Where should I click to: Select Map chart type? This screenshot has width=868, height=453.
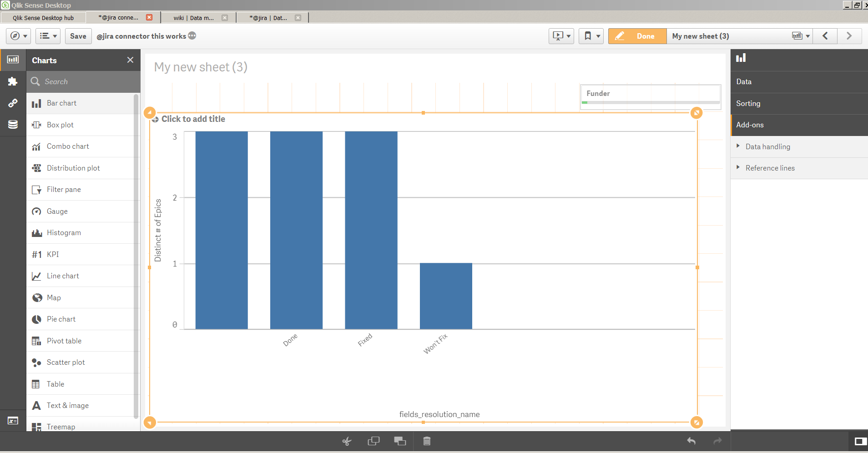tap(80, 298)
